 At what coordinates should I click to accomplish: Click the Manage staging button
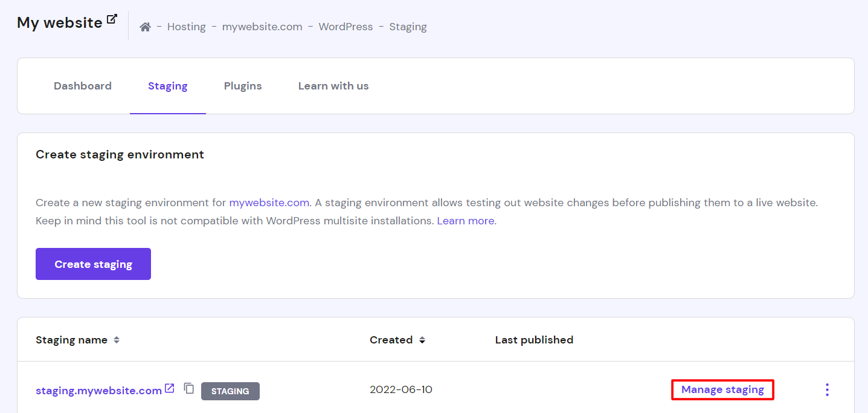[x=722, y=389]
